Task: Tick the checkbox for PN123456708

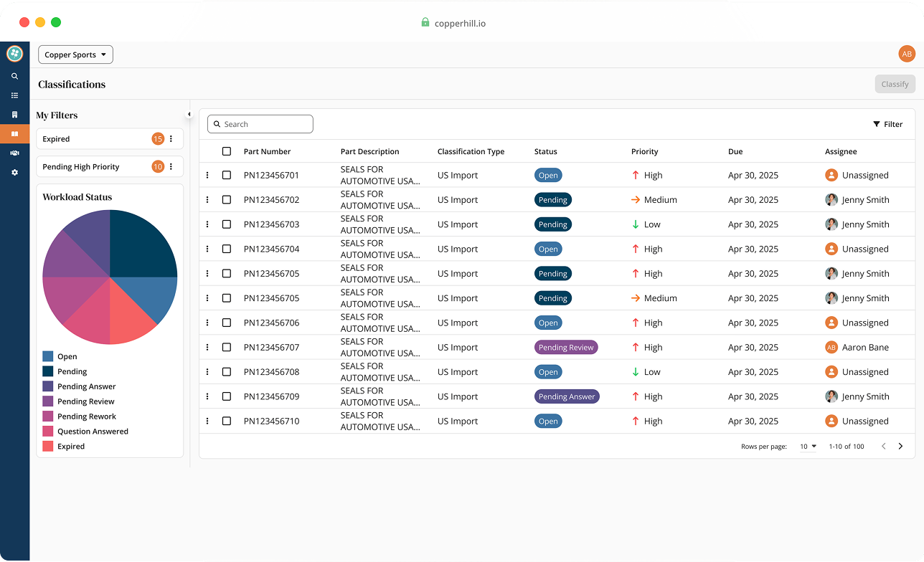Action: [227, 372]
